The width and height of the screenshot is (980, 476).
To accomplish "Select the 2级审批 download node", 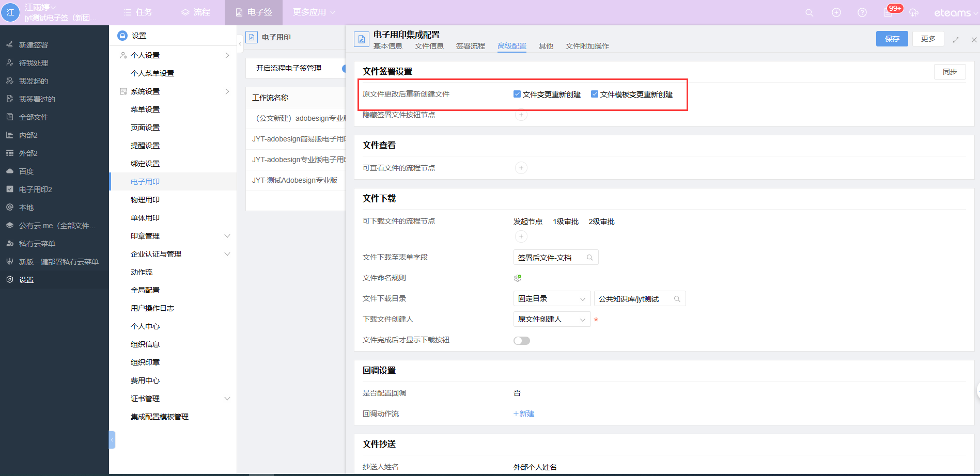I will 602,221.
